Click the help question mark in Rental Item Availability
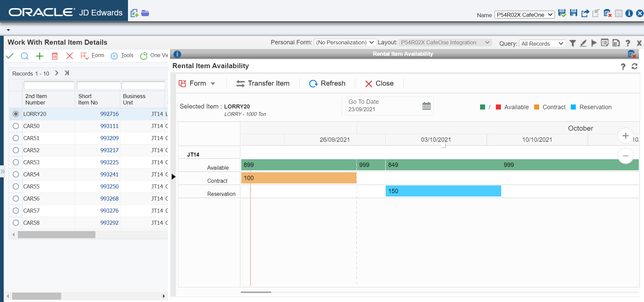This screenshot has width=644, height=302. click(x=623, y=67)
